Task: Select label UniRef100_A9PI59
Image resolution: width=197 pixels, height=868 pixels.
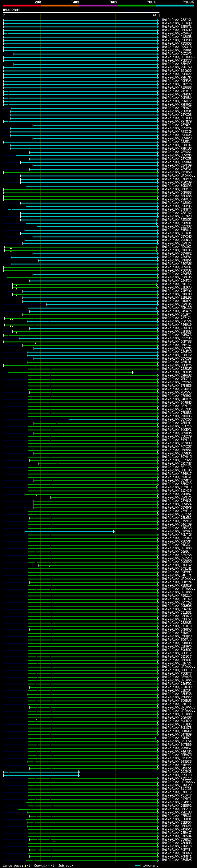Action: tap(177, 67)
